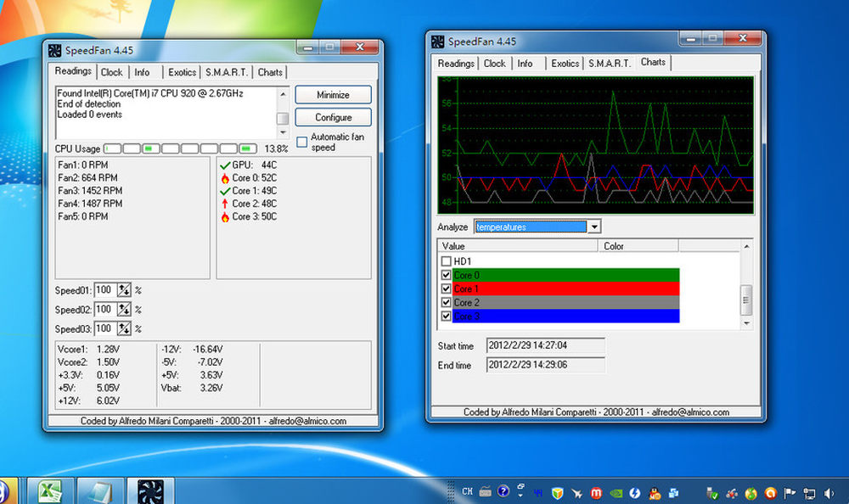Screen dimensions: 849x504
Task: Click the network connection tray icon
Action: point(809,493)
